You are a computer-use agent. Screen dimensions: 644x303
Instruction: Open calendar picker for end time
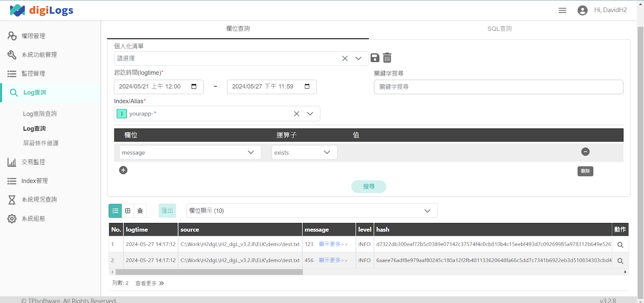(x=307, y=87)
